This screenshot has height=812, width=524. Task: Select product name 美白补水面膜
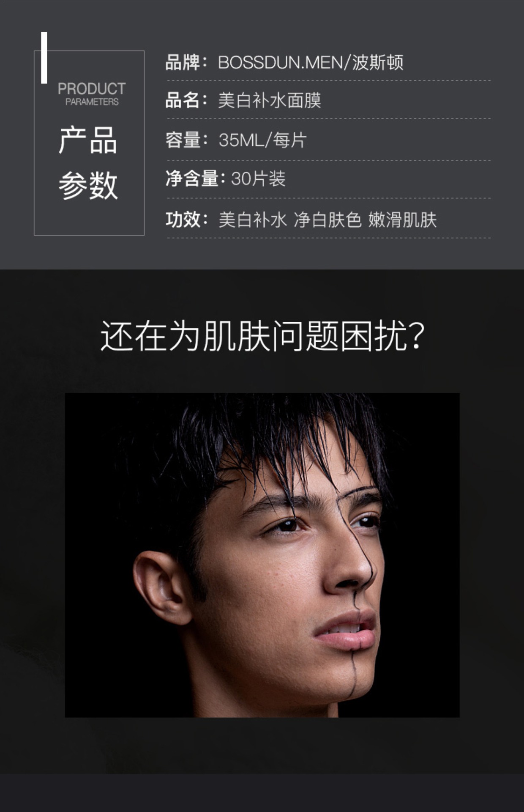(x=270, y=100)
